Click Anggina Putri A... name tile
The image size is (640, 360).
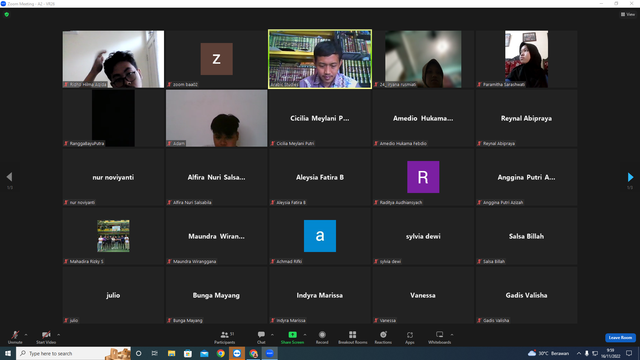point(527,177)
